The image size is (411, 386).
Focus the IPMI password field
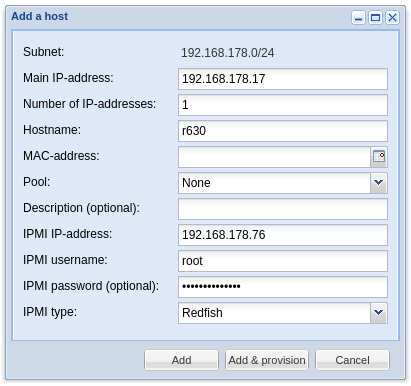(283, 287)
